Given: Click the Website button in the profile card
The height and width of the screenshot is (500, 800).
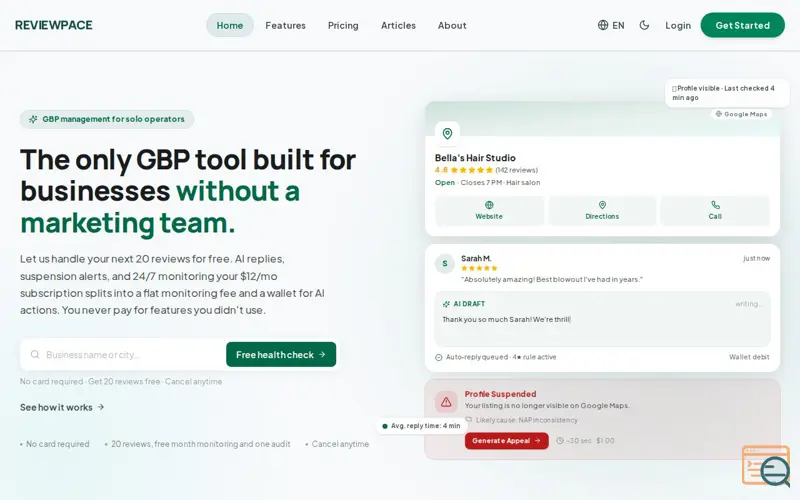Looking at the screenshot, I should 489,211.
